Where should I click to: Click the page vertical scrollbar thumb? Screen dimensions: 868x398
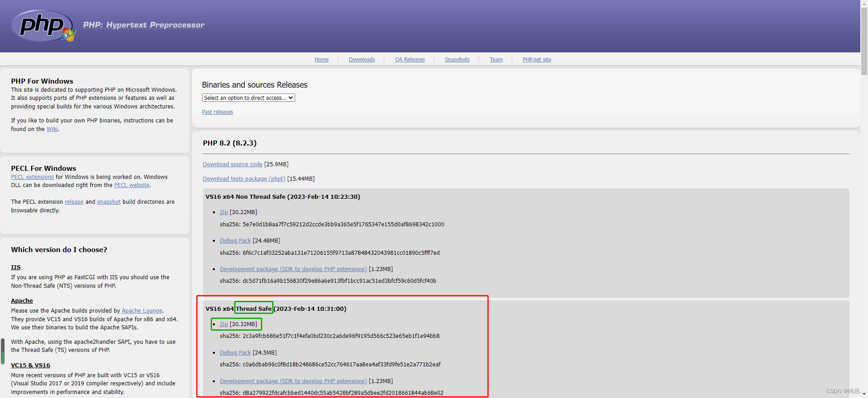864,41
